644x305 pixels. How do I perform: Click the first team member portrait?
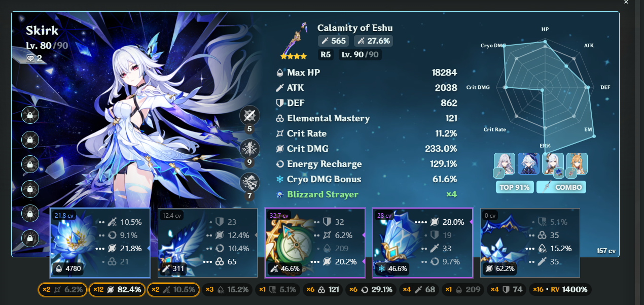pos(504,165)
